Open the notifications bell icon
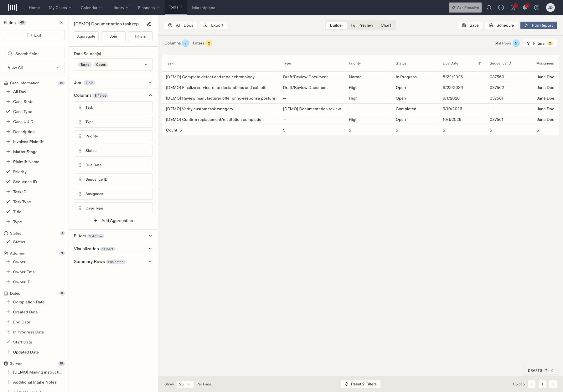This screenshot has width=563, height=392. click(525, 8)
